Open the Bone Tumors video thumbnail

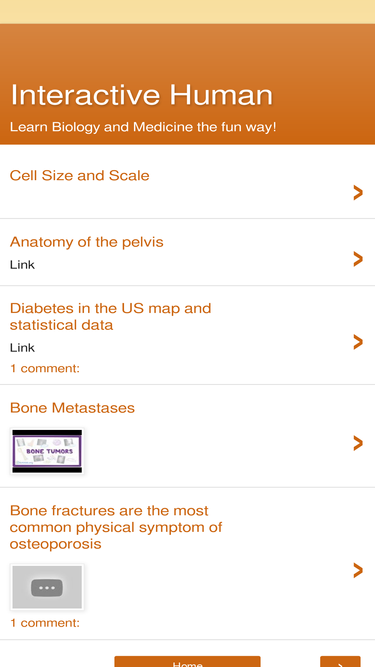coord(47,451)
